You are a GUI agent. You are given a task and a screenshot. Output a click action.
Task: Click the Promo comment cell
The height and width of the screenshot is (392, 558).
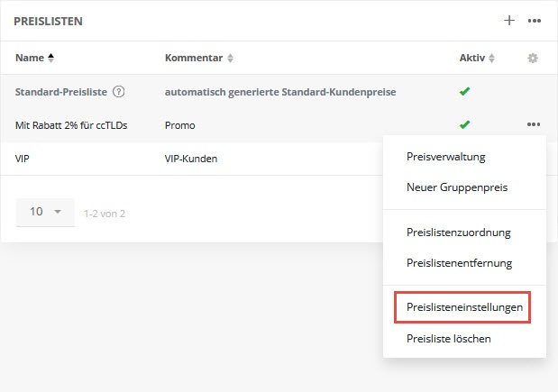pos(179,125)
